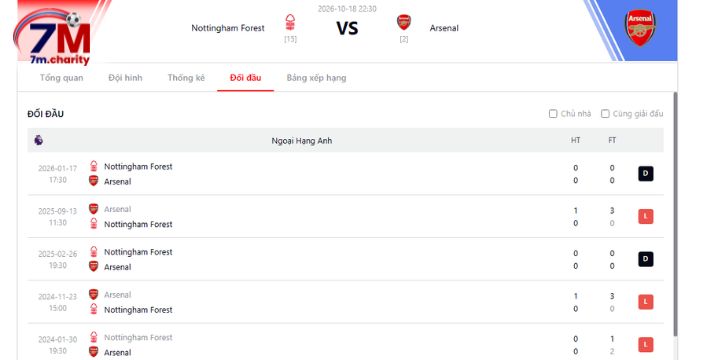Switch to the Đội hình tab
Image resolution: width=720 pixels, height=360 pixels.
[125, 78]
